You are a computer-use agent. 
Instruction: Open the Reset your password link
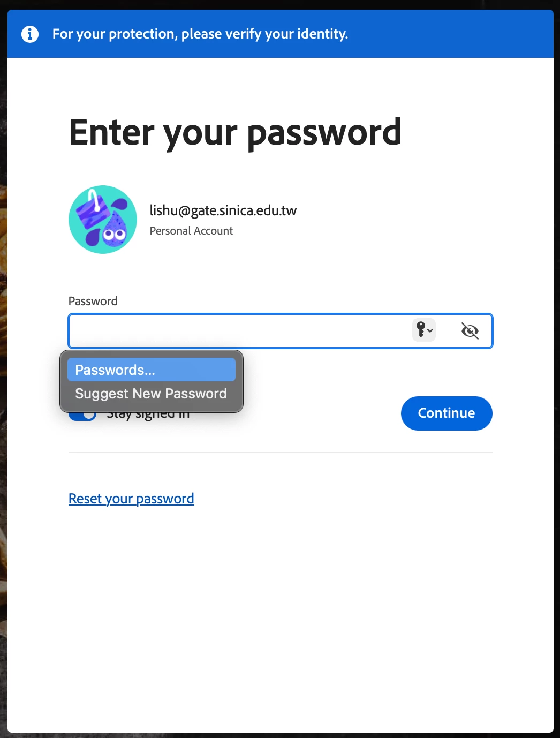tap(131, 499)
